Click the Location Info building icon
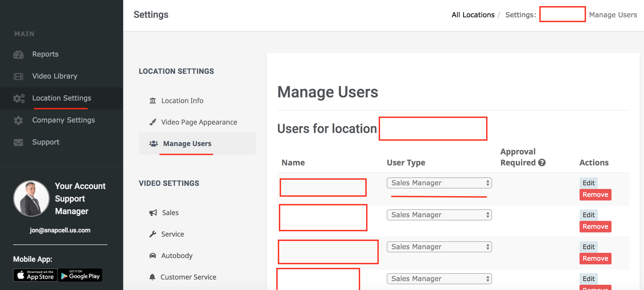 click(153, 101)
